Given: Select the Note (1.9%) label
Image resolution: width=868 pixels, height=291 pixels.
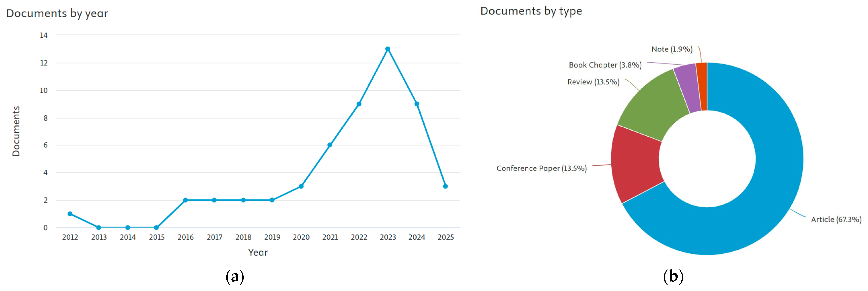Looking at the screenshot, I should (672, 49).
